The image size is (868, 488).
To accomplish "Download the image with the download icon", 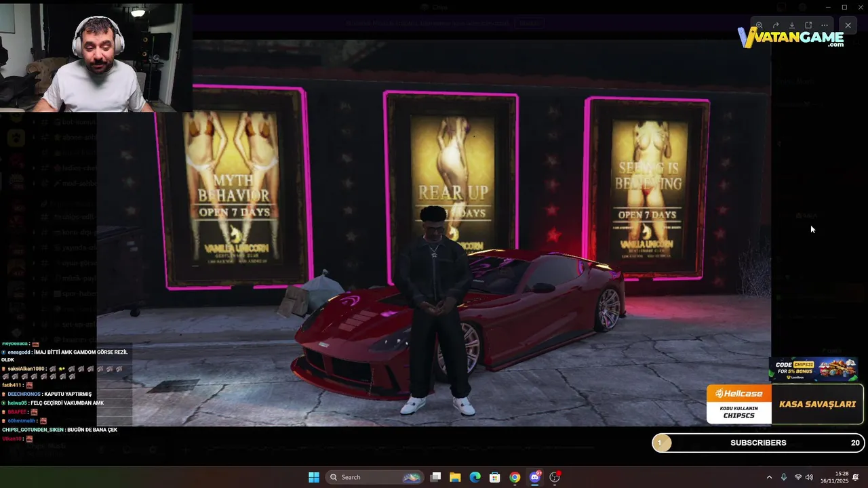I will [x=792, y=25].
